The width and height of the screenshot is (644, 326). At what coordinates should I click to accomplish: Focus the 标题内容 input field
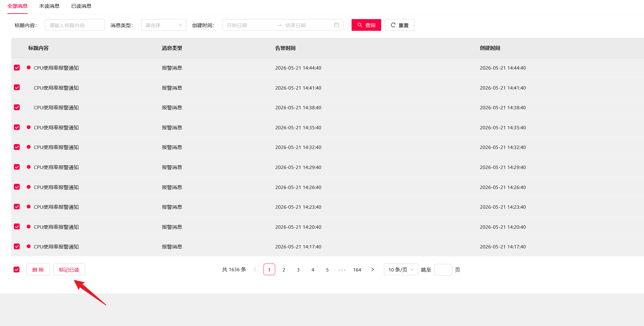pyautogui.click(x=75, y=25)
